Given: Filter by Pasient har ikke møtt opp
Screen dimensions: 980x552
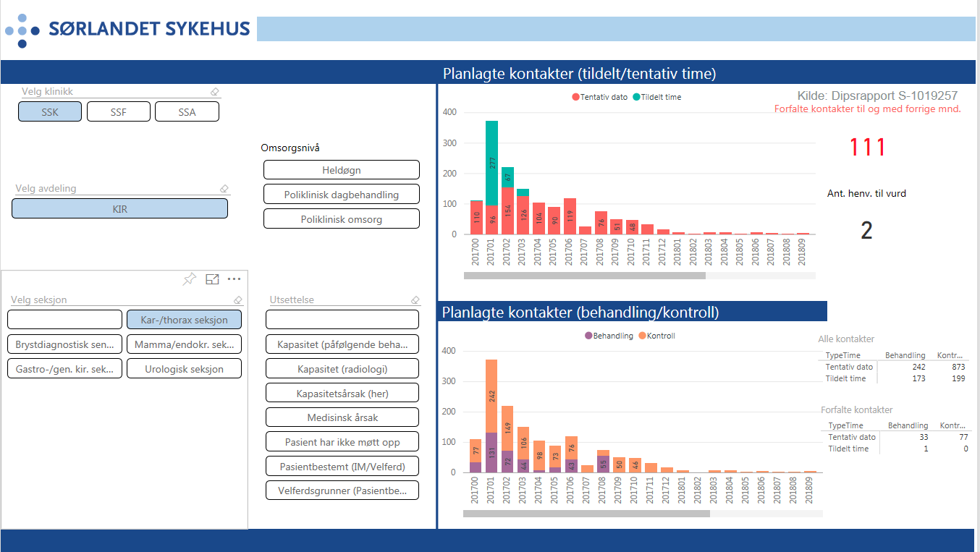Looking at the screenshot, I should 342,441.
